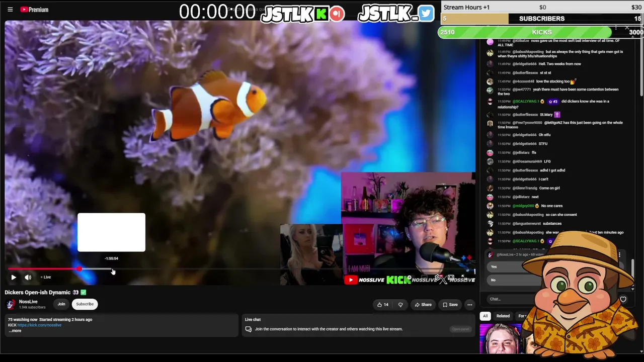Click the Join membership button
This screenshot has height=362, width=644.
coord(61,304)
